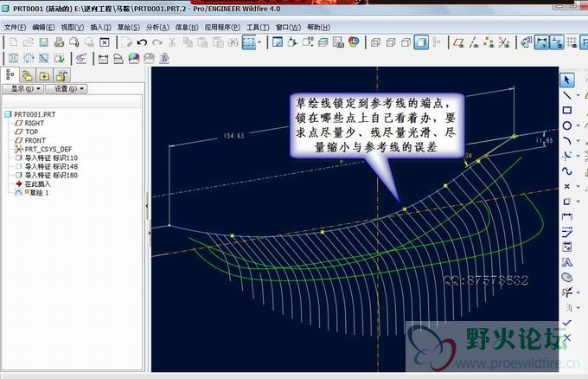
Task: Switch to the Favorites tab
Action: 44,75
